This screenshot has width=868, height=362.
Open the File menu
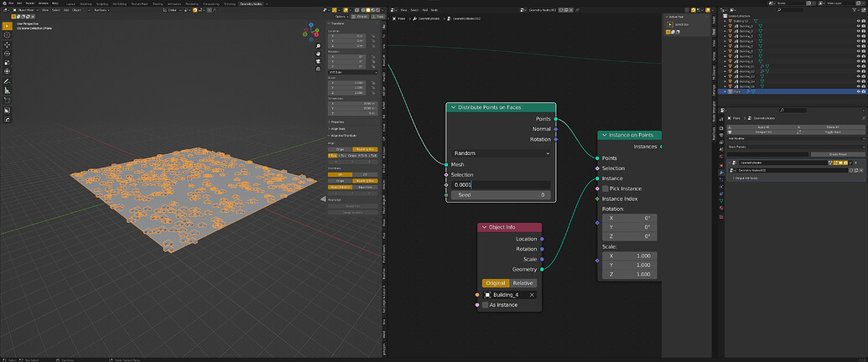tap(11, 3)
